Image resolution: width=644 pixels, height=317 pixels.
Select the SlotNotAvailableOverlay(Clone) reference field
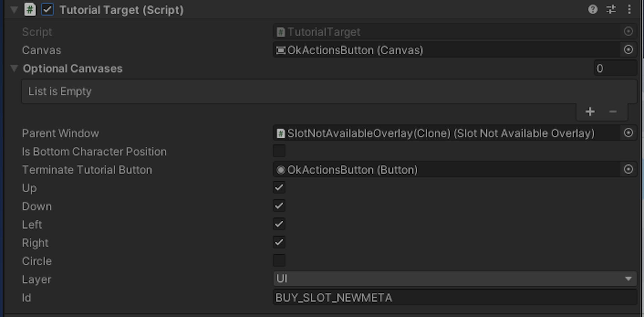446,133
